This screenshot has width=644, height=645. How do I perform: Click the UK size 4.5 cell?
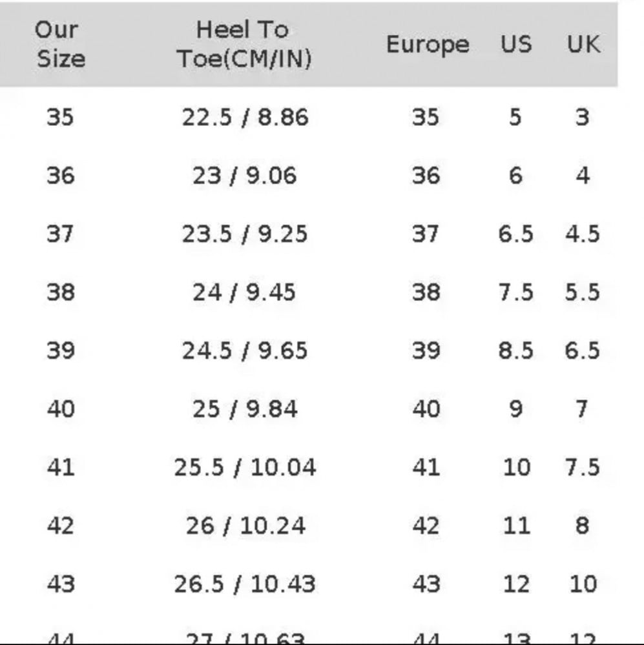(582, 234)
